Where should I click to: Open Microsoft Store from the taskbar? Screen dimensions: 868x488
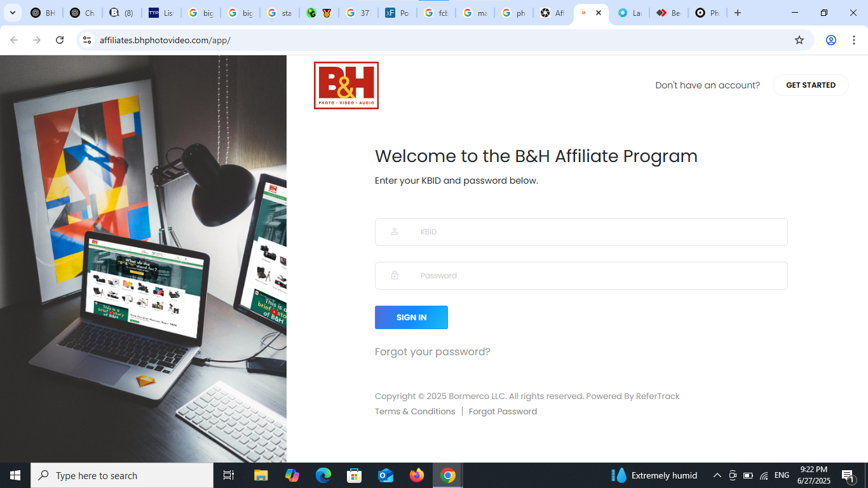355,475
